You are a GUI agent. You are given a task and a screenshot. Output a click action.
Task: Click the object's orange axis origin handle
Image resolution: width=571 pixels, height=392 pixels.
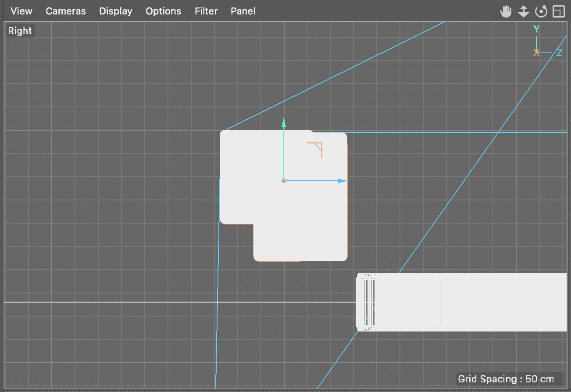(283, 180)
